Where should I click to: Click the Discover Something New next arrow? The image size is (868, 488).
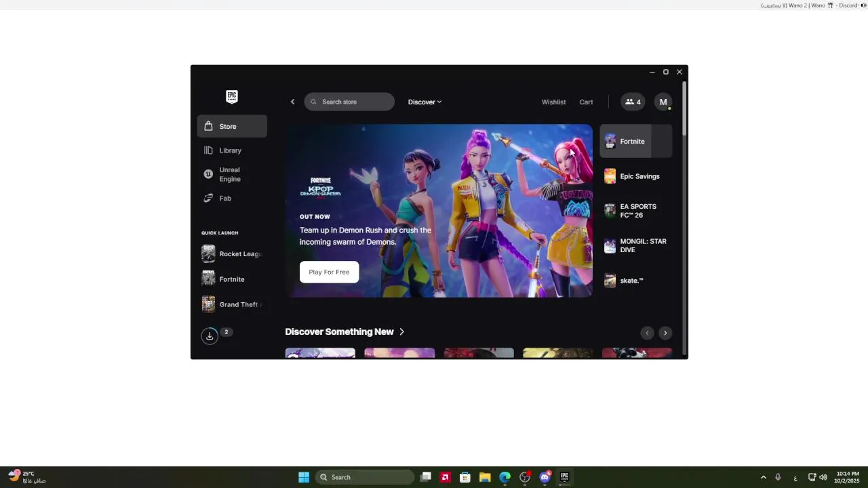coord(665,333)
